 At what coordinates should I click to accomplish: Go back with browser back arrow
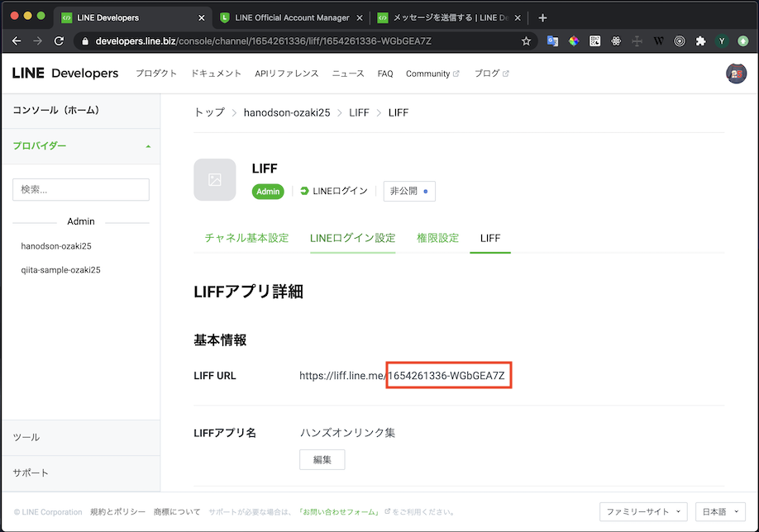[x=17, y=41]
